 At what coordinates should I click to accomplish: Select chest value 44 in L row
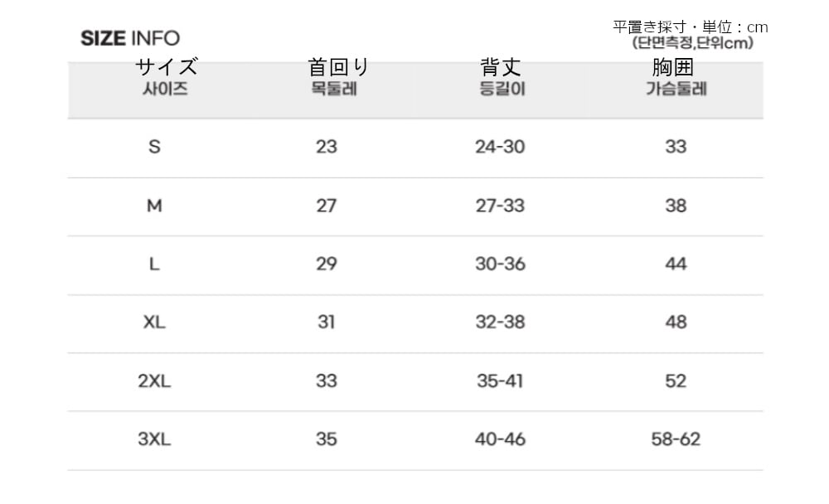pyautogui.click(x=676, y=264)
